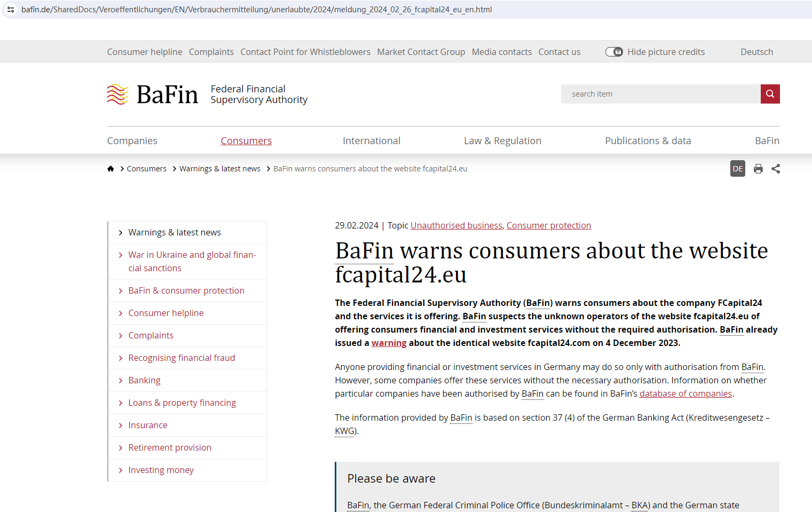Open Consumer helpline top link
812x512 pixels.
pyautogui.click(x=145, y=52)
